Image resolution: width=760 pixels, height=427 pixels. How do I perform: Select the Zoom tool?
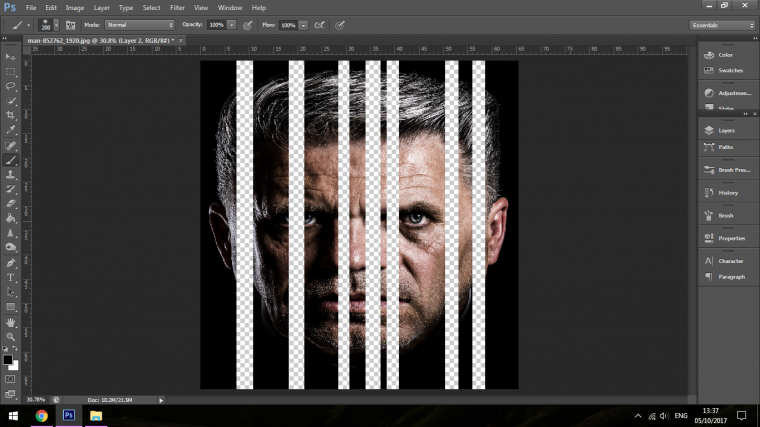(10, 337)
